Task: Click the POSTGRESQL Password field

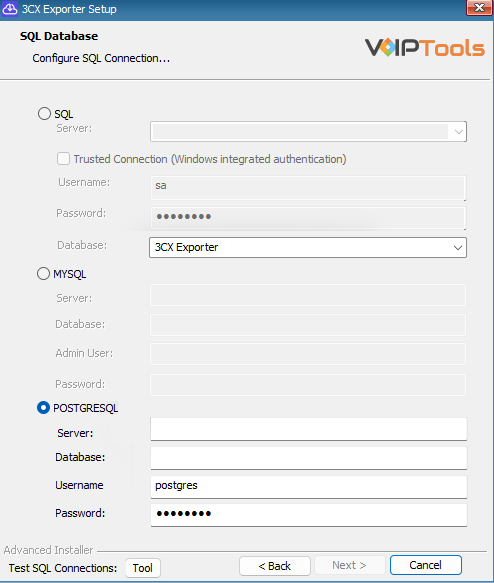Action: pyautogui.click(x=309, y=515)
